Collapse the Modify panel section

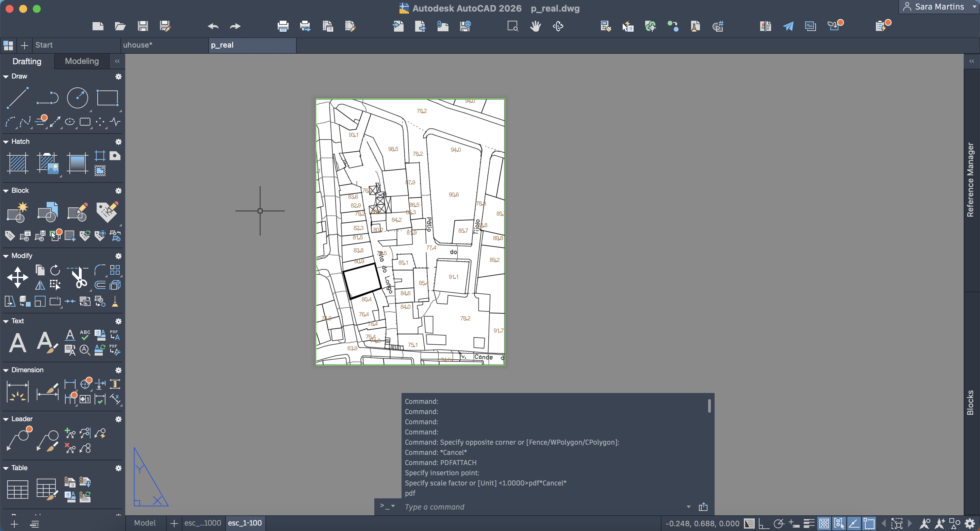6,256
